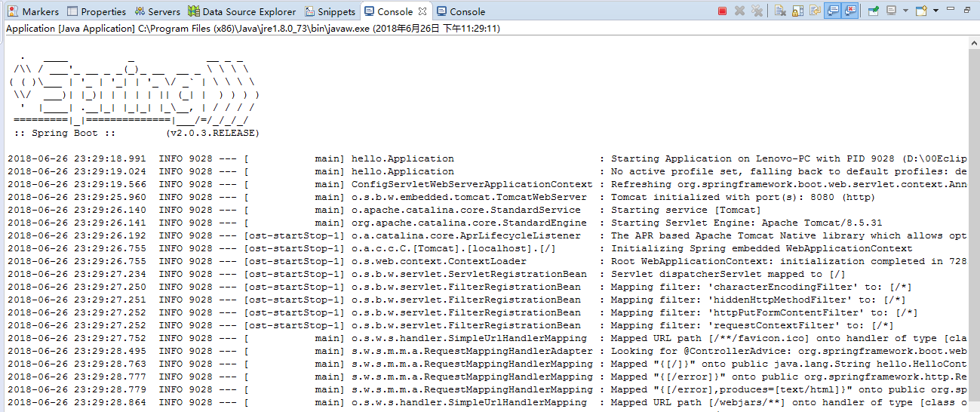This screenshot has width=980, height=412.
Task: Click the 'o.s.web.context.ContextLoader' logger name
Action: [x=439, y=261]
